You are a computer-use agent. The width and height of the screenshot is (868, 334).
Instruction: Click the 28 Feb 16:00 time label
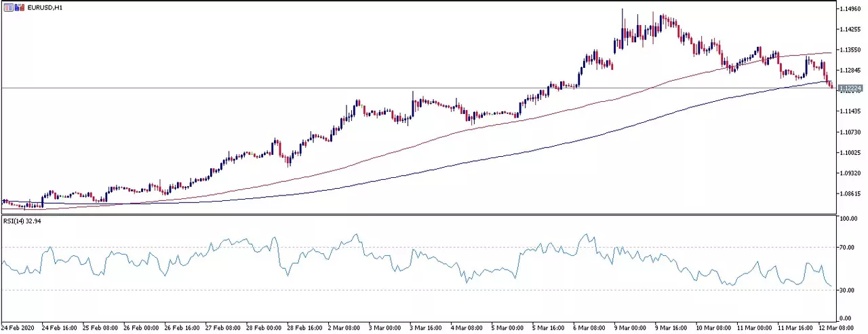coord(304,327)
